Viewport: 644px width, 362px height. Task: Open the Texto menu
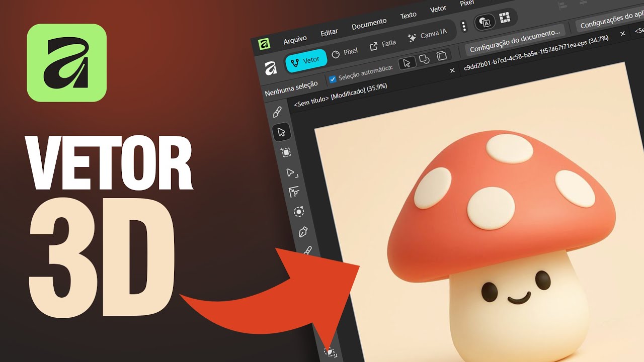(x=408, y=15)
